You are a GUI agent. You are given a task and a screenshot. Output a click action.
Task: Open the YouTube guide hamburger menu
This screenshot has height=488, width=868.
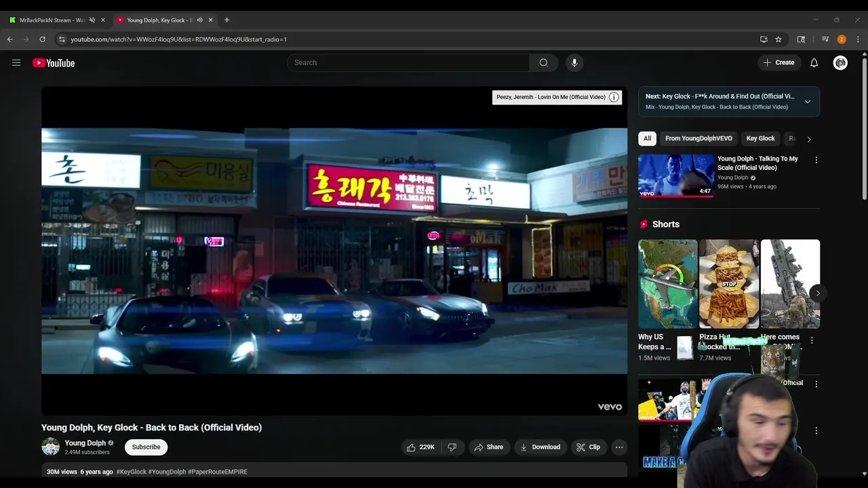pyautogui.click(x=16, y=63)
